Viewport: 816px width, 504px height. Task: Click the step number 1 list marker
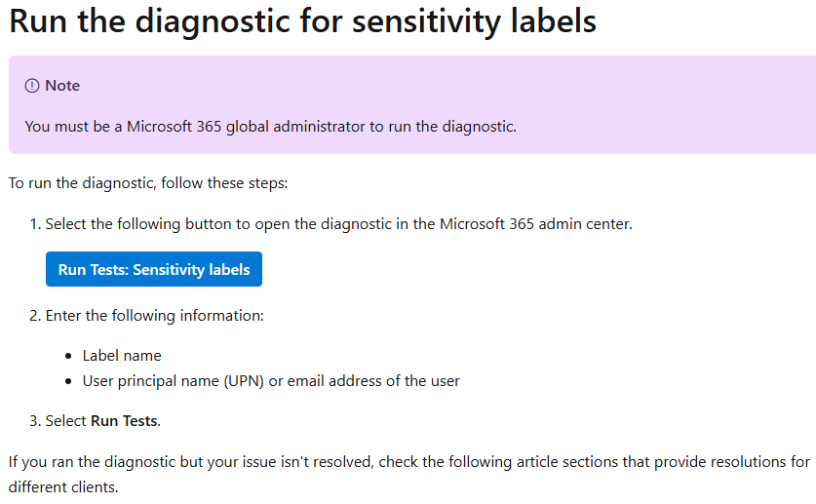point(35,224)
